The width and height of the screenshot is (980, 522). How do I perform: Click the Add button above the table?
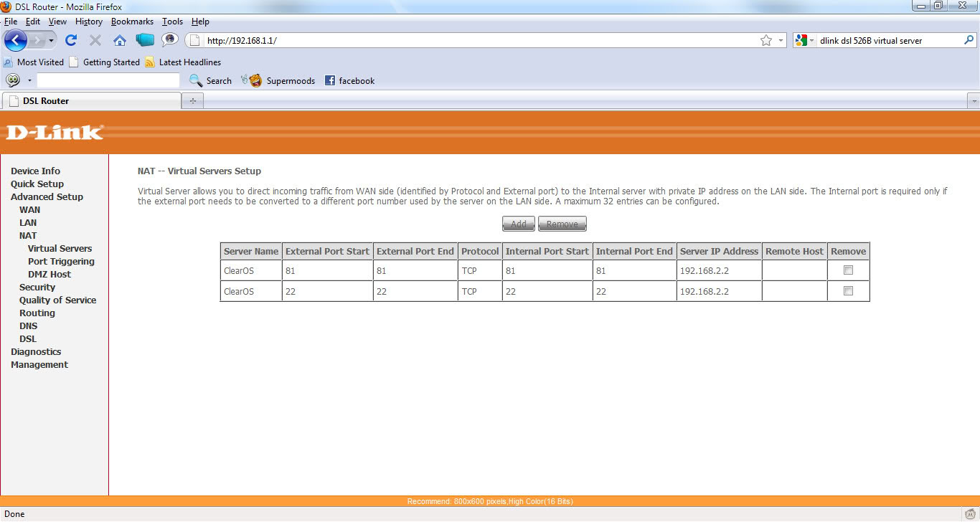518,224
